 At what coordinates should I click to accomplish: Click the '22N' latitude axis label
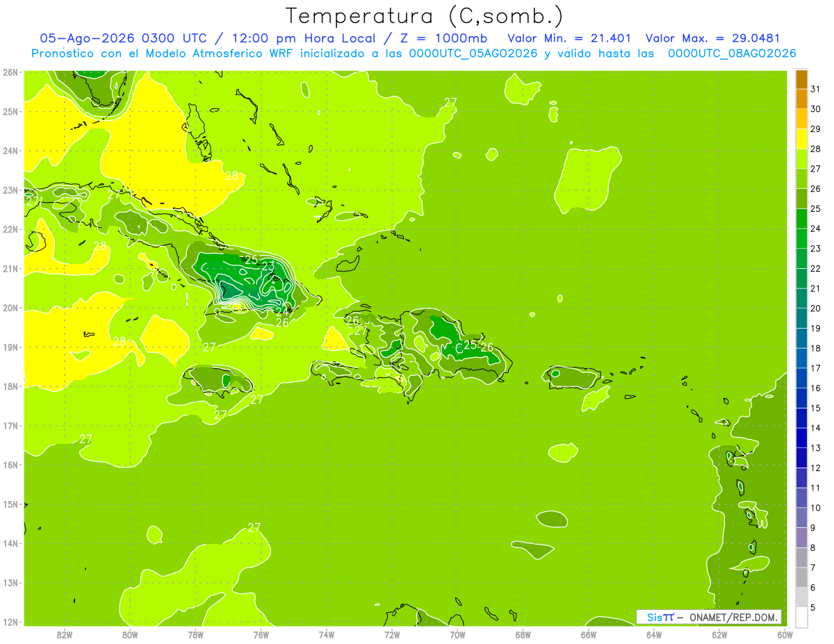[x=10, y=229]
